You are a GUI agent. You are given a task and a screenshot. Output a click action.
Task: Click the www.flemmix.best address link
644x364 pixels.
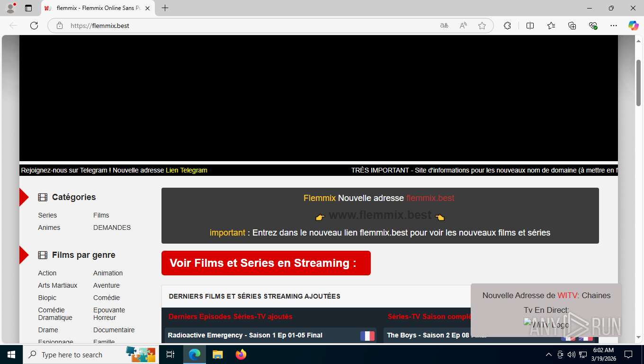(380, 215)
